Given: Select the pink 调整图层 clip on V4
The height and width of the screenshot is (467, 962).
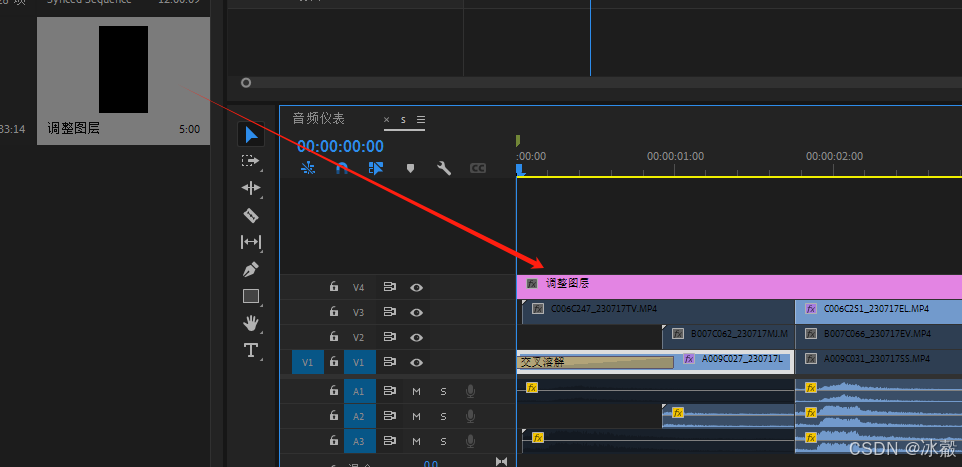Looking at the screenshot, I should pos(739,287).
